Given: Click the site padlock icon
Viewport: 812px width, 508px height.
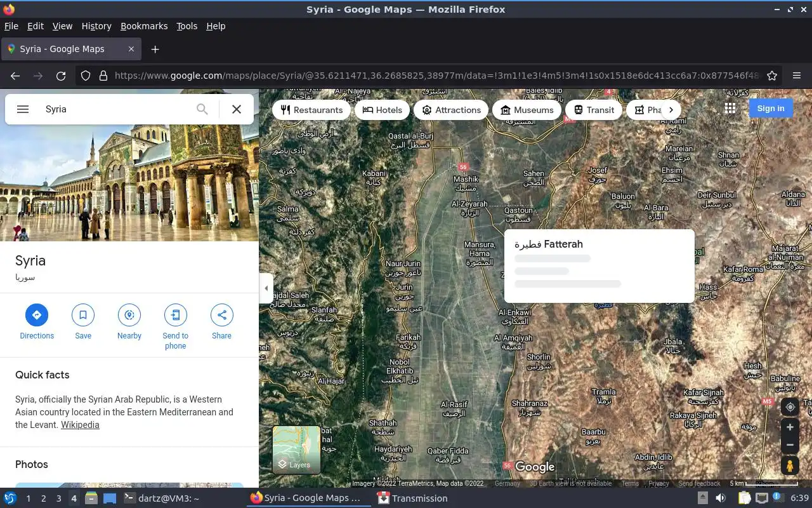Looking at the screenshot, I should [103, 76].
